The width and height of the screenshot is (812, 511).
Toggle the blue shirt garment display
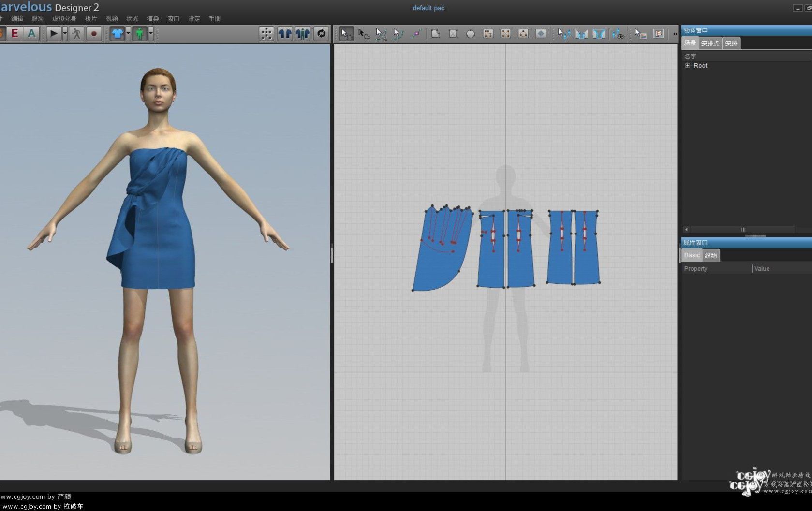pyautogui.click(x=118, y=33)
